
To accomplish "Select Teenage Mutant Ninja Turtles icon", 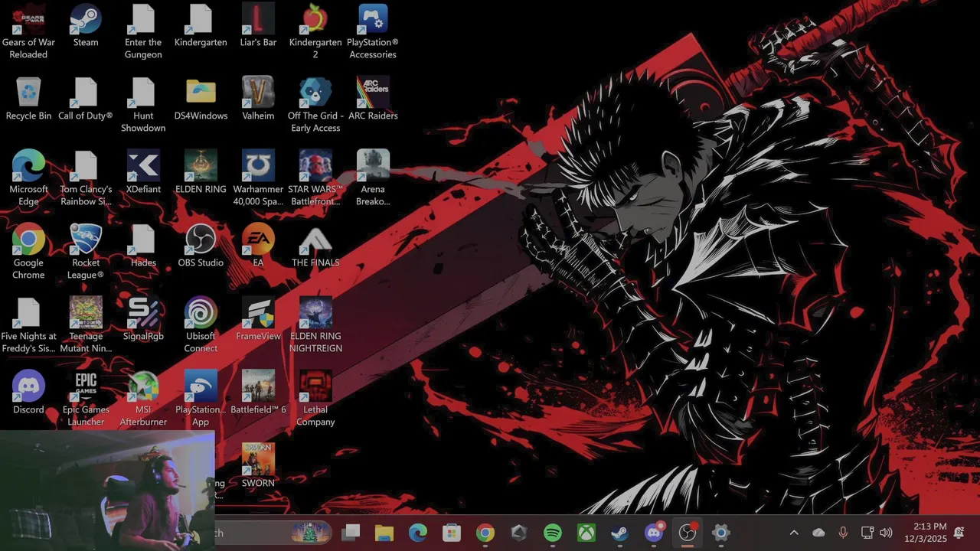I will coord(86,326).
